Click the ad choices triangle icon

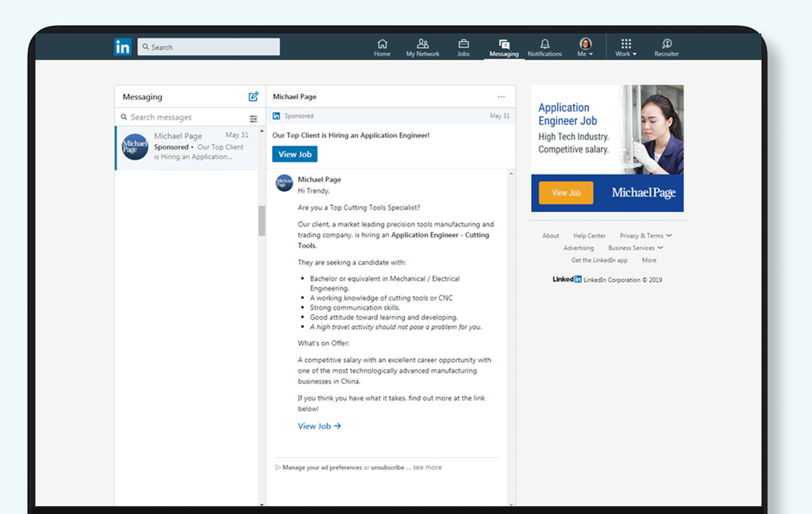click(278, 467)
